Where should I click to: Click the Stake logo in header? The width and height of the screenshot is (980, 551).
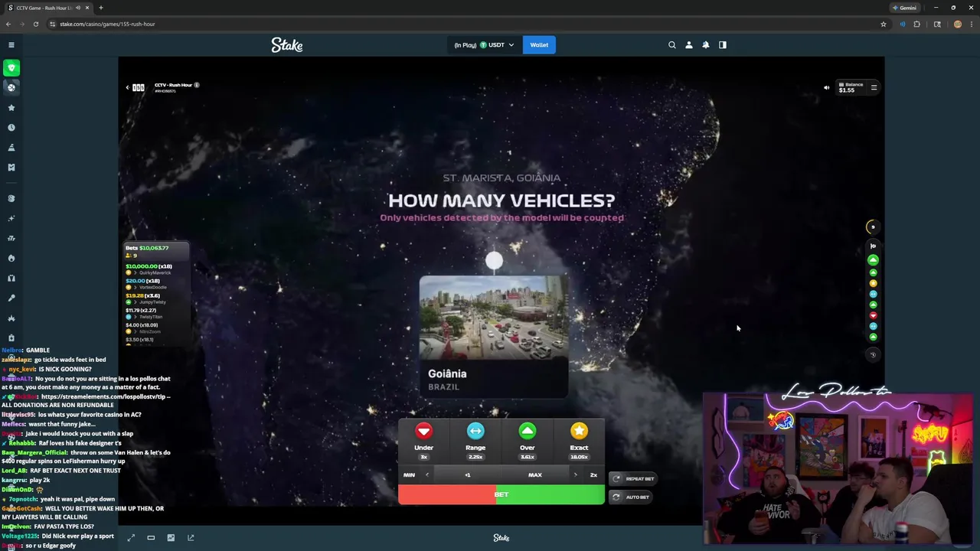point(287,45)
